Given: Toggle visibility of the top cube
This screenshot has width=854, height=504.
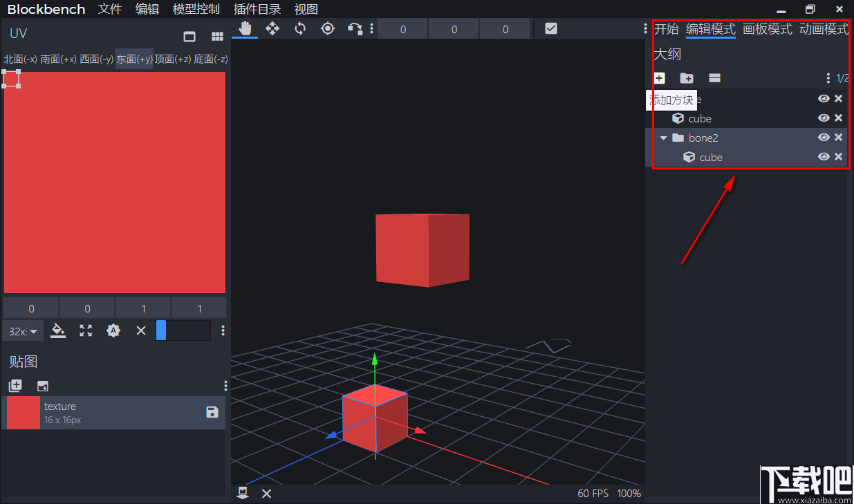Looking at the screenshot, I should [823, 118].
